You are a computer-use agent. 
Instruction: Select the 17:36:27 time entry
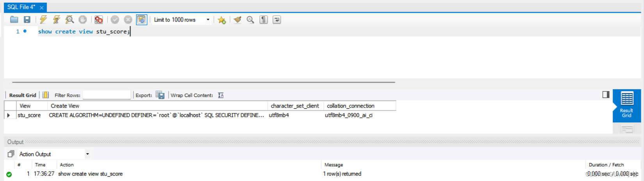click(44, 174)
